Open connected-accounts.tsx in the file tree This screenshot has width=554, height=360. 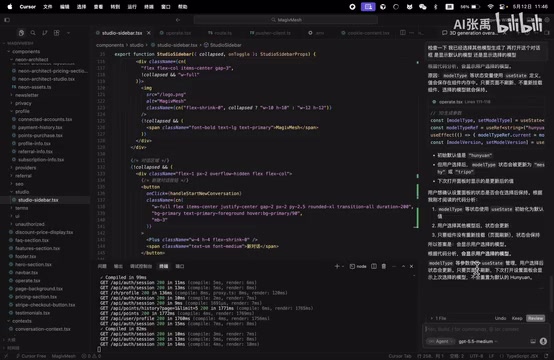tap(45, 119)
